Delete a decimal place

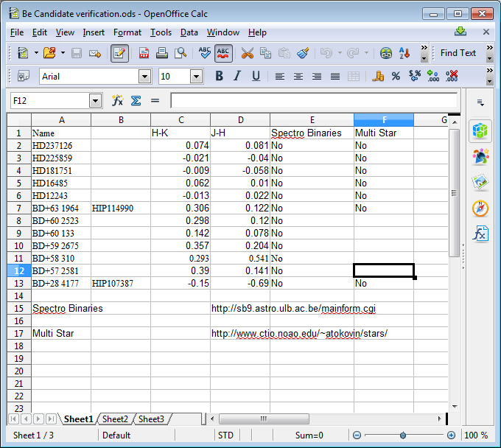pos(452,77)
